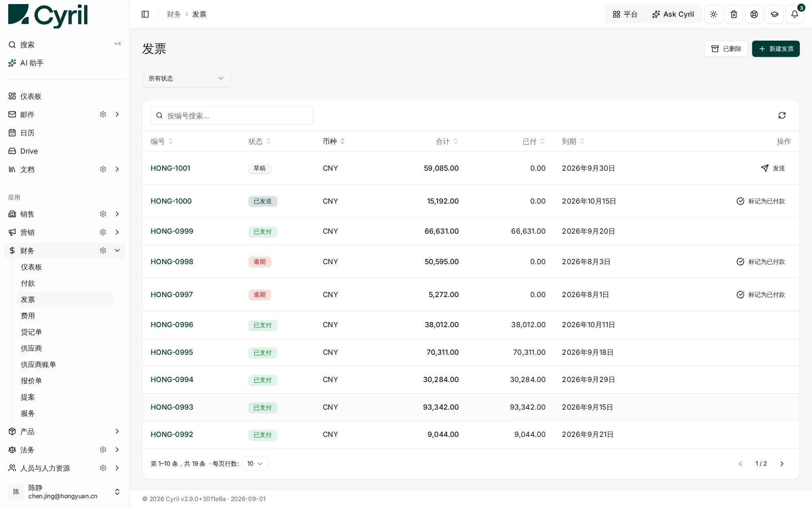812x508 pixels.
Task: Collapse the 财务 section chevron
Action: [117, 251]
